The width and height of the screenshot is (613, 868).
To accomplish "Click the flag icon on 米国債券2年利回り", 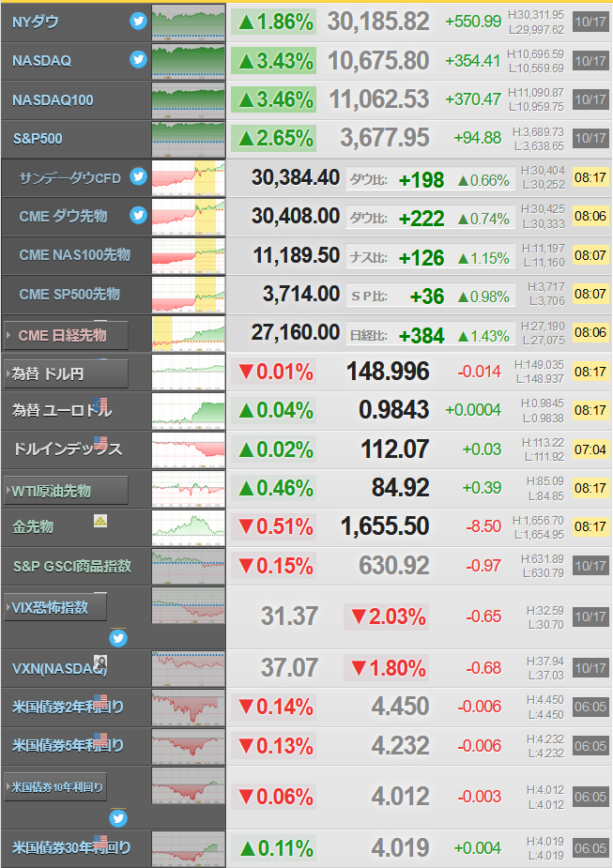I will tap(100, 701).
